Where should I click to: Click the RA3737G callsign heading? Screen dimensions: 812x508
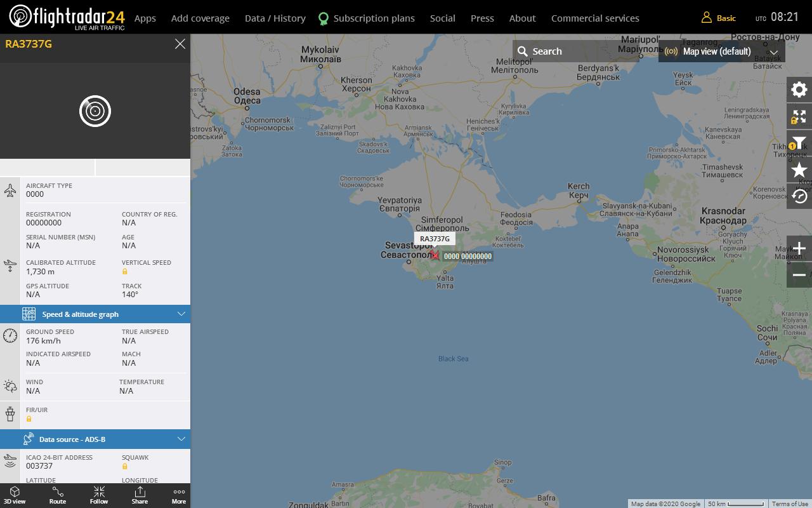[x=29, y=44]
